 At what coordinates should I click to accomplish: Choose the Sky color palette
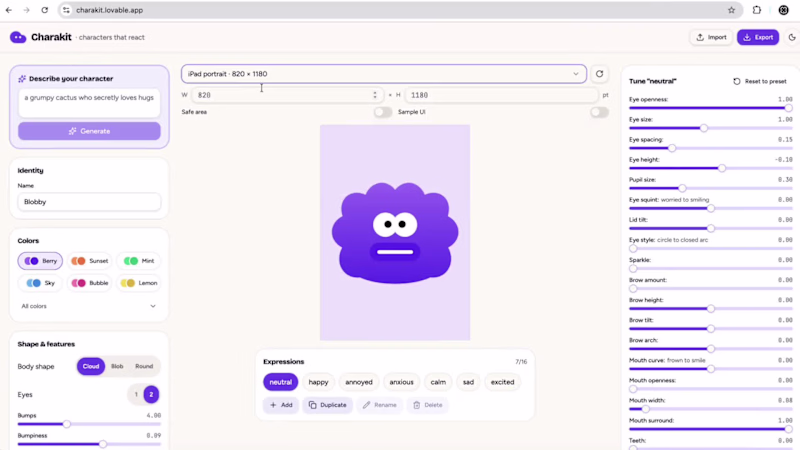coord(40,283)
